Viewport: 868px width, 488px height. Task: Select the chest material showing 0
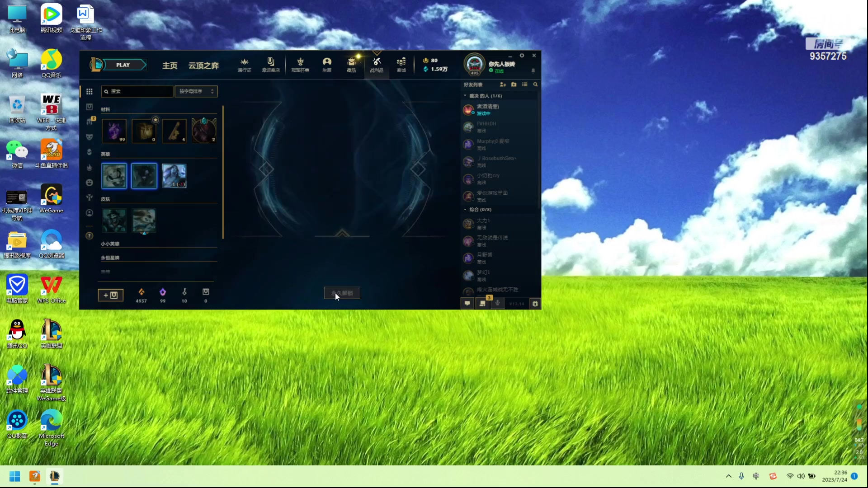(144, 131)
